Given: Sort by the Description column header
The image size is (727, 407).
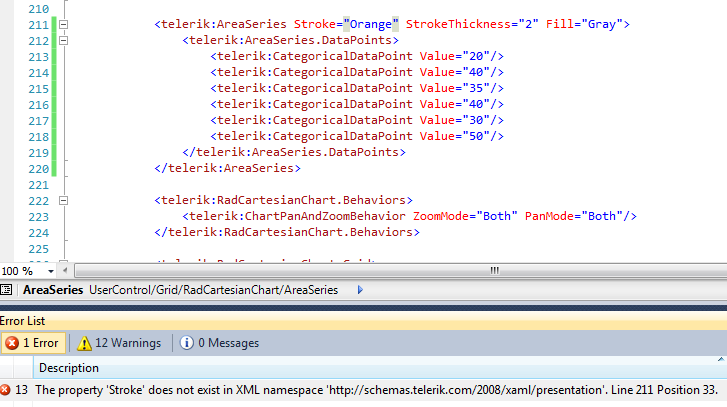Looking at the screenshot, I should pyautogui.click(x=69, y=368).
